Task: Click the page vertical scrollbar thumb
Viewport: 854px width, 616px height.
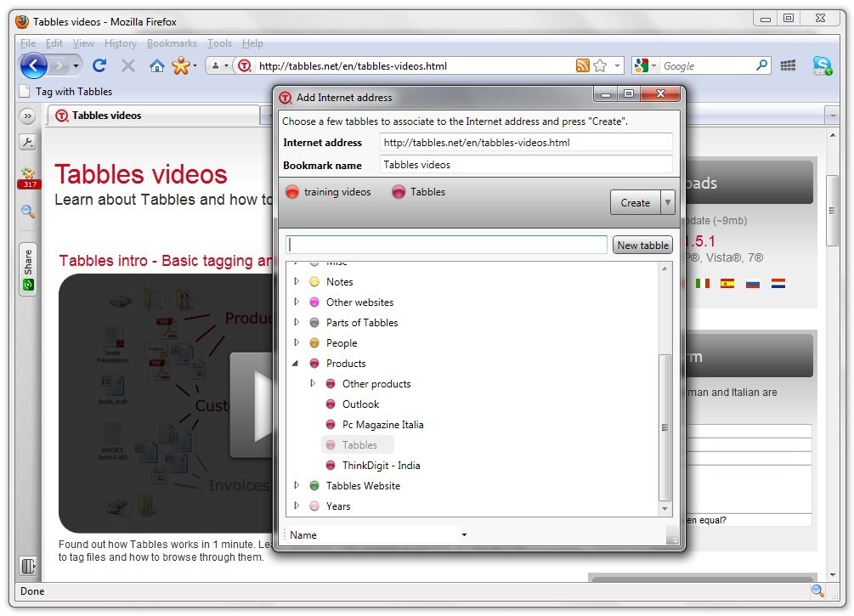Action: point(832,211)
